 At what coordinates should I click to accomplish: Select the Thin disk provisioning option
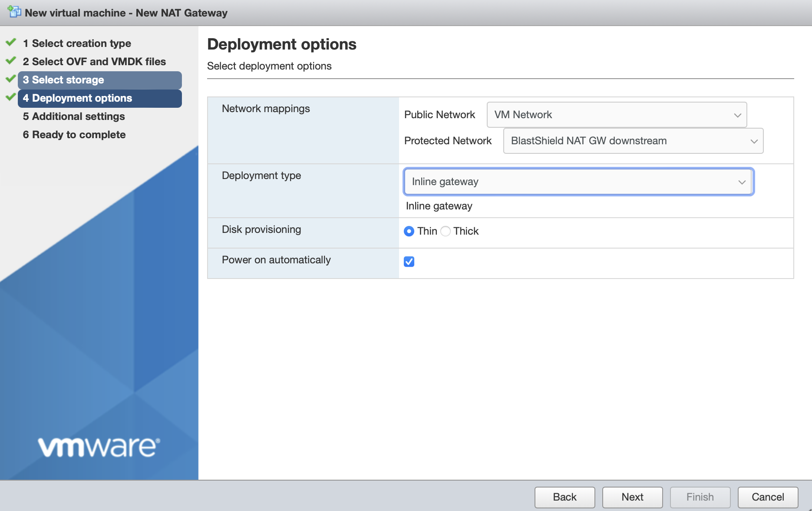409,231
